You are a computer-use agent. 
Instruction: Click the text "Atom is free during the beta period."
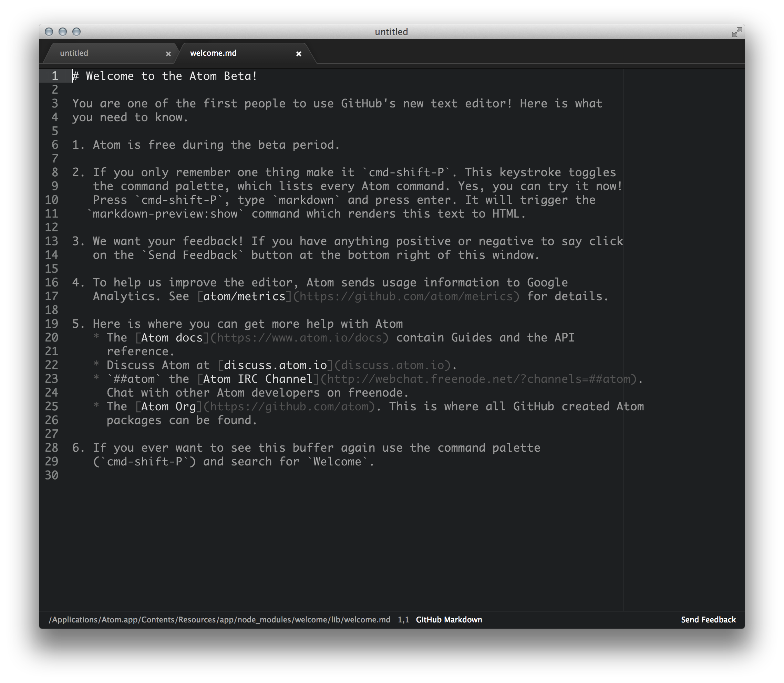216,145
